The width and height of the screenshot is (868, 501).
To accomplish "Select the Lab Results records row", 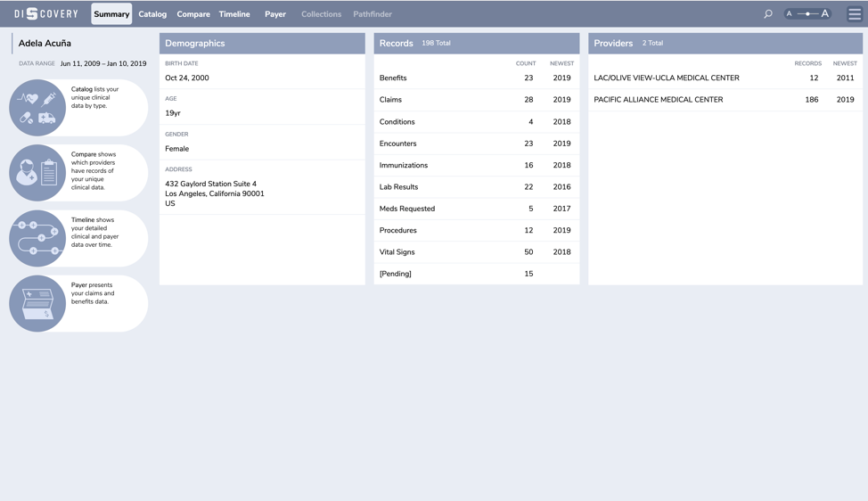I will [x=477, y=186].
